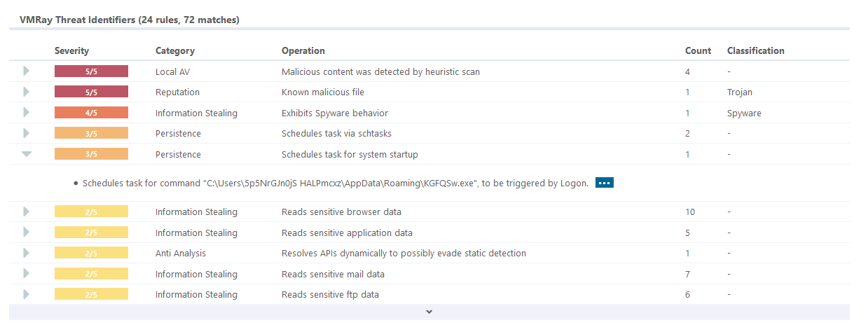The image size is (868, 332).
Task: Expand the Schedules task via schtasks row
Action: click(27, 133)
